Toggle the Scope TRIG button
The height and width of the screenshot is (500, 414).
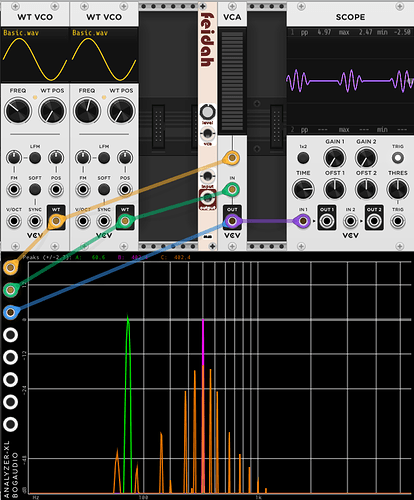398,158
